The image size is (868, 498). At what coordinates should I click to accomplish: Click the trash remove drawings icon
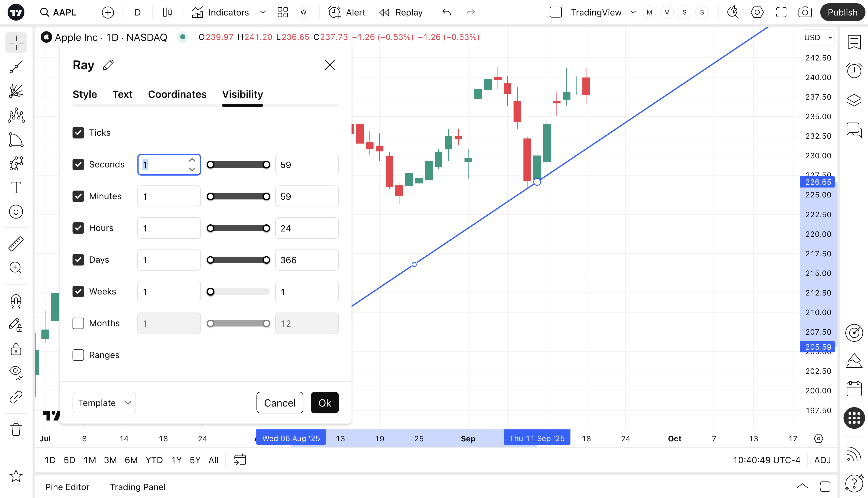coord(16,429)
